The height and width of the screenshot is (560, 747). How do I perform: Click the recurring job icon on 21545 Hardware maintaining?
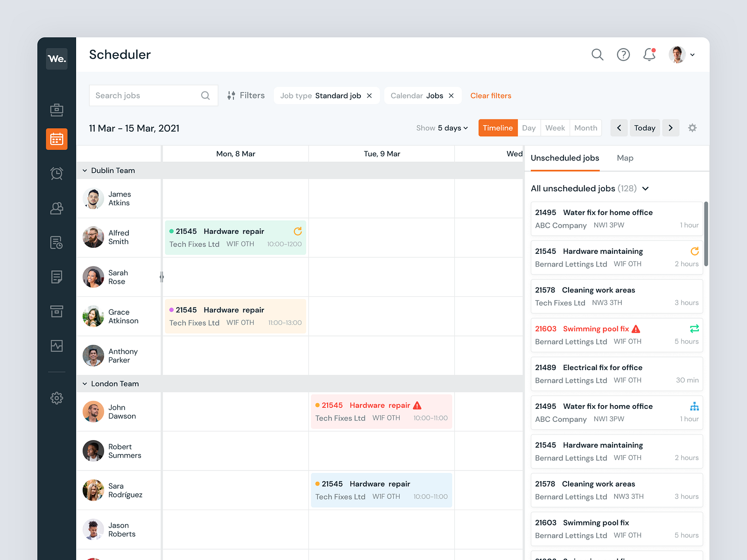pos(695,251)
